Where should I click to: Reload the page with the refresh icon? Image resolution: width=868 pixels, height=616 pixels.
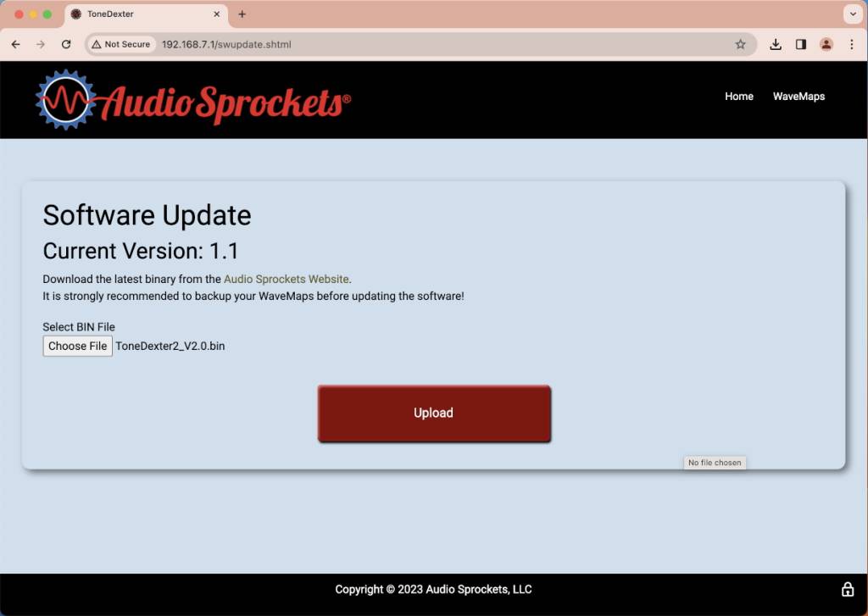point(66,44)
